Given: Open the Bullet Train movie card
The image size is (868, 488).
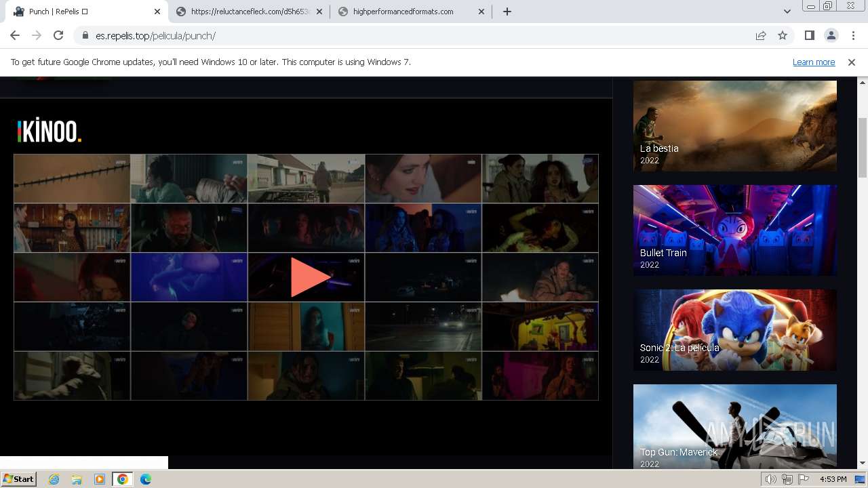Looking at the screenshot, I should [735, 230].
